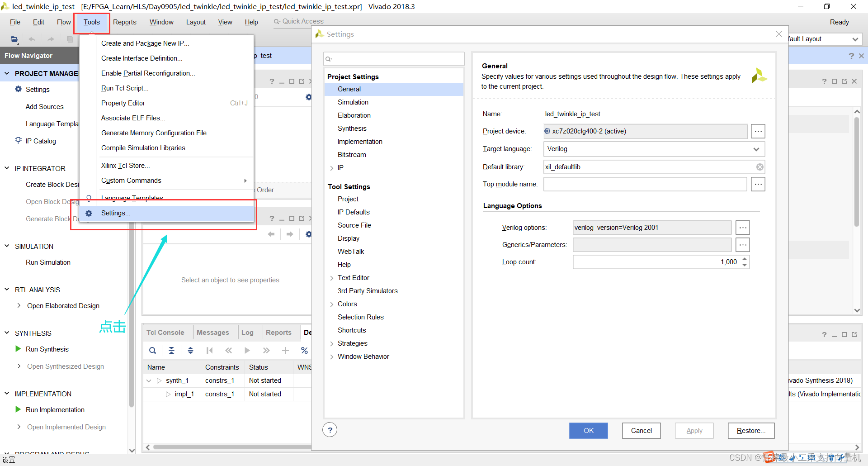Click the forward arrow in properties panel

coord(290,234)
